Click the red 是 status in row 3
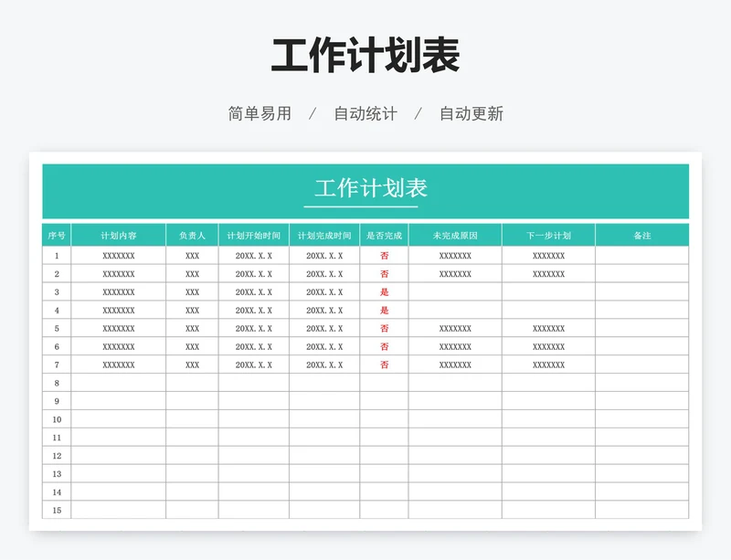The image size is (731, 560). pos(384,292)
